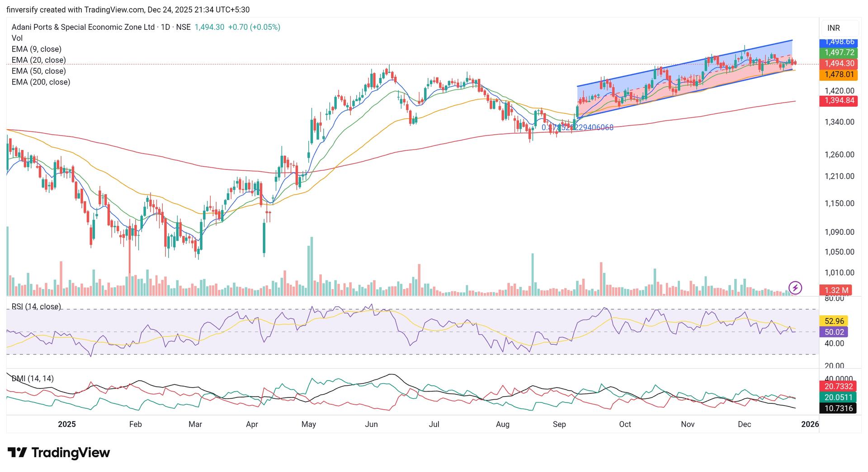Screen dimensions: 868x472
Task: Click the +0.70 (+0.05%) change value
Action: 254,27
